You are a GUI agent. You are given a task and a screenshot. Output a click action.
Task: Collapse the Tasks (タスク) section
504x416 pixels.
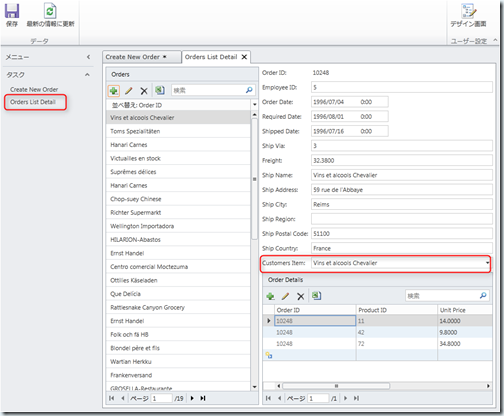pos(87,75)
